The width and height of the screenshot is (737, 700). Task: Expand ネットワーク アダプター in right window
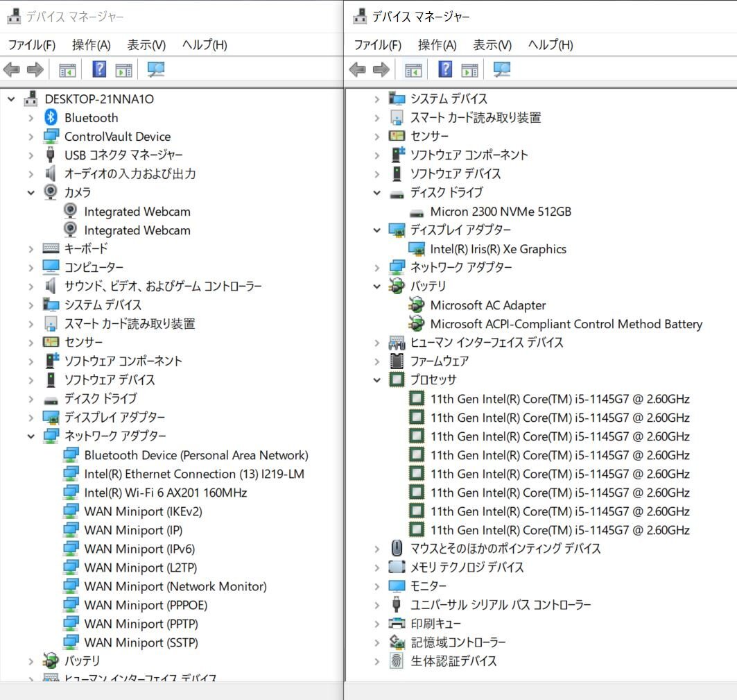pyautogui.click(x=377, y=268)
